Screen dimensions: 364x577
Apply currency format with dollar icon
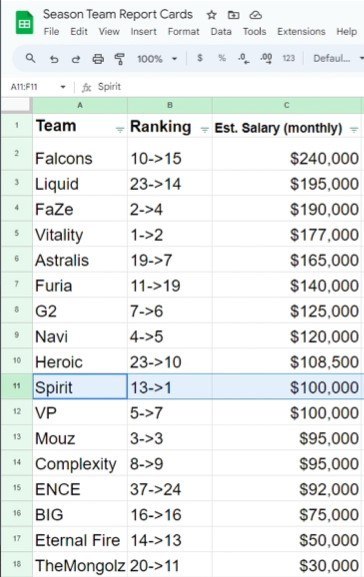(200, 58)
